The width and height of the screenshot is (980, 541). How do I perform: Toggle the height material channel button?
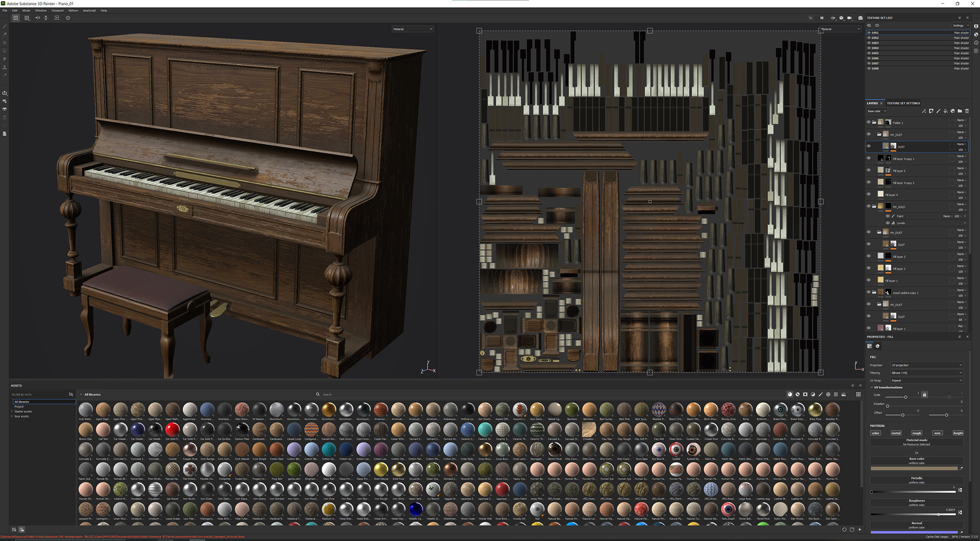958,433
